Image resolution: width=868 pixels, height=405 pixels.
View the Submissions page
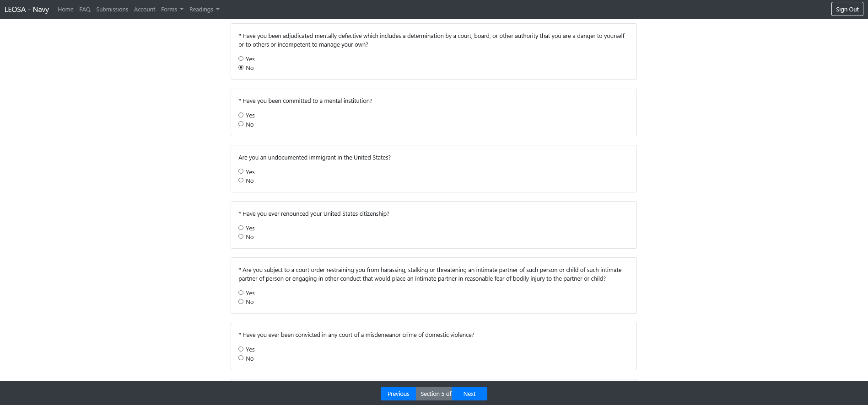tap(112, 10)
